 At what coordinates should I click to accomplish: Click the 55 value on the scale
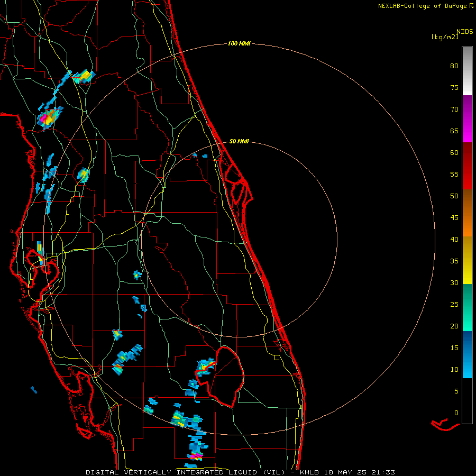click(454, 174)
